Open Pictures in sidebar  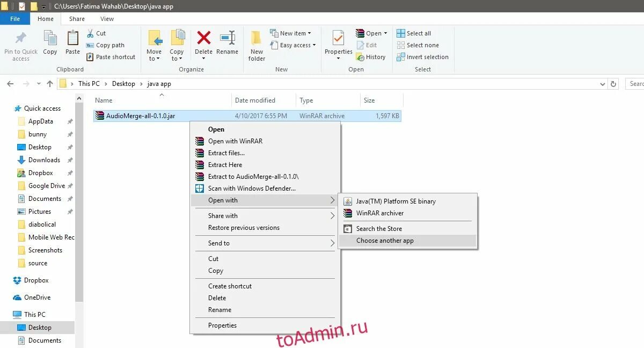click(40, 212)
